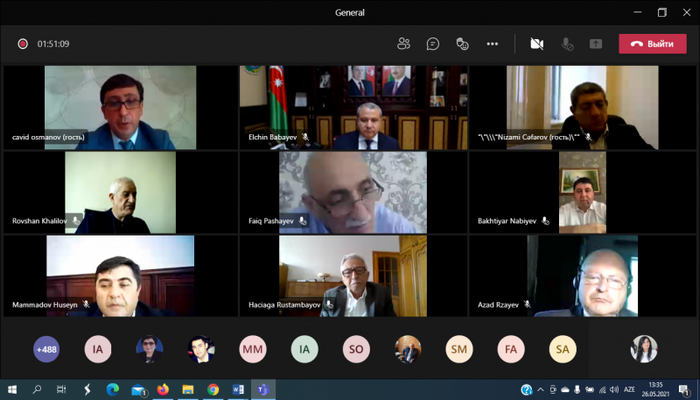Toggle the camera on or off
Image resolution: width=700 pixels, height=400 pixels.
click(x=537, y=44)
